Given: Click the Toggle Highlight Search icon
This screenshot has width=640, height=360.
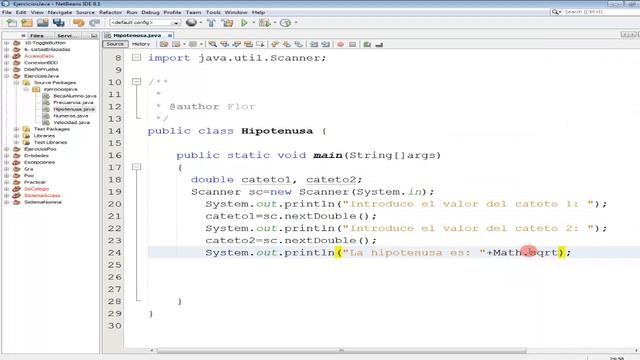Looking at the screenshot, I should (248, 44).
